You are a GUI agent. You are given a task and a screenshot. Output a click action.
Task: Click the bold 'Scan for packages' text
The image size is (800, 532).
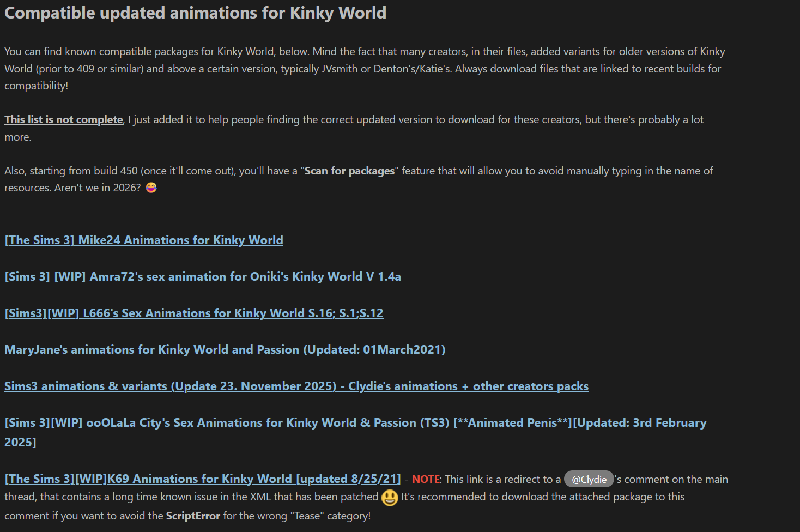pos(349,171)
